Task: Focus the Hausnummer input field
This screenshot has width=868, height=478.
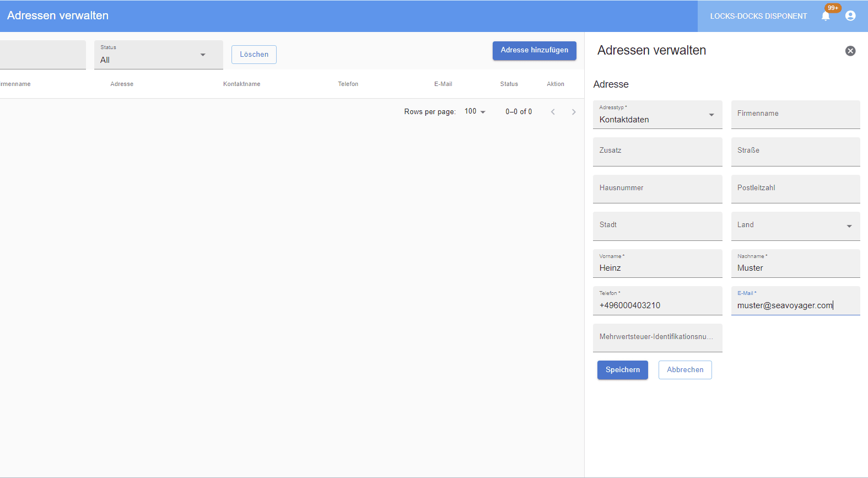Action: tap(657, 189)
